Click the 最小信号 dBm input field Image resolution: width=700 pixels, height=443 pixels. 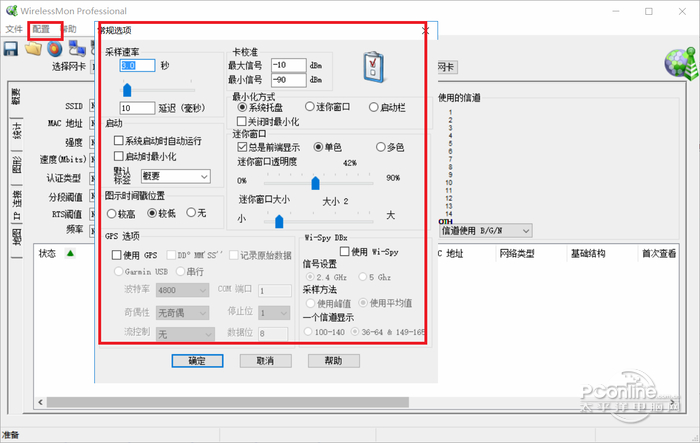[x=288, y=80]
